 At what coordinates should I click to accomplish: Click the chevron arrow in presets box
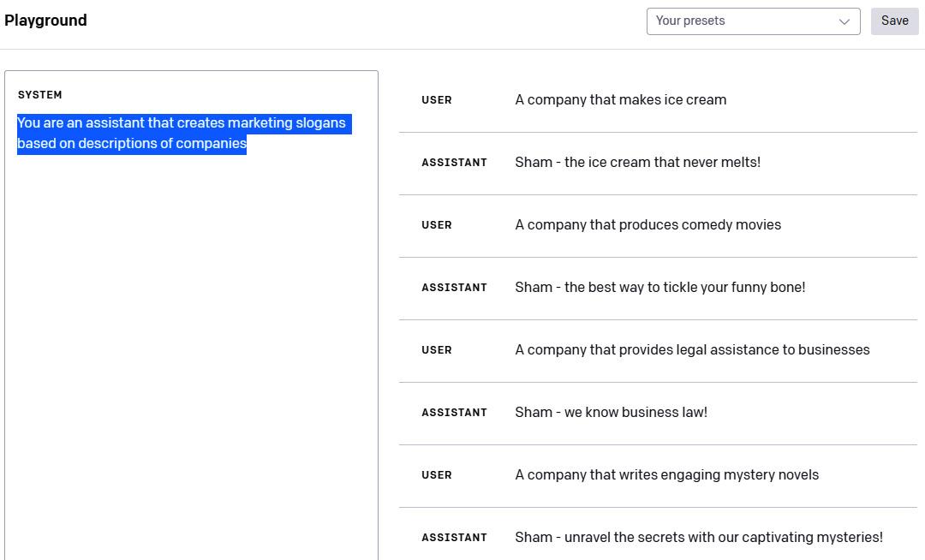click(x=844, y=21)
